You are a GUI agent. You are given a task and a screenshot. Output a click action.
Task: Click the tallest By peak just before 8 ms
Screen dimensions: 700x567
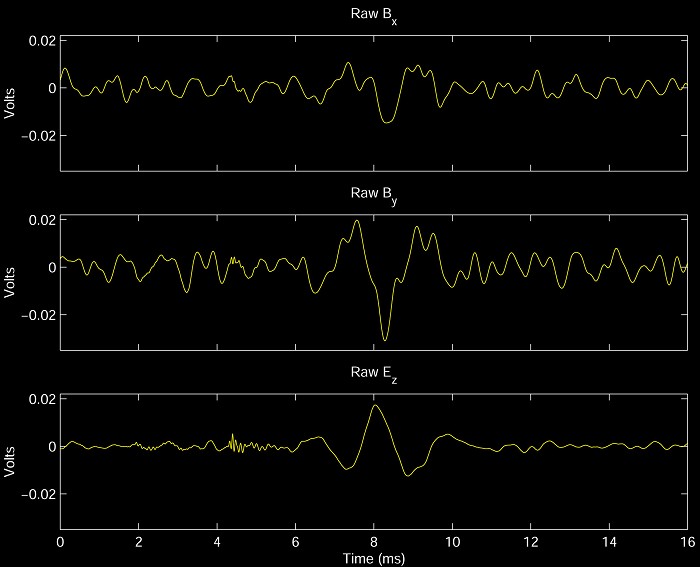[x=357, y=222]
